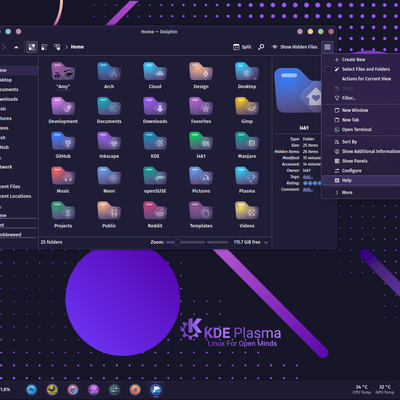Select the Downloads folder in file view

pos(155,110)
